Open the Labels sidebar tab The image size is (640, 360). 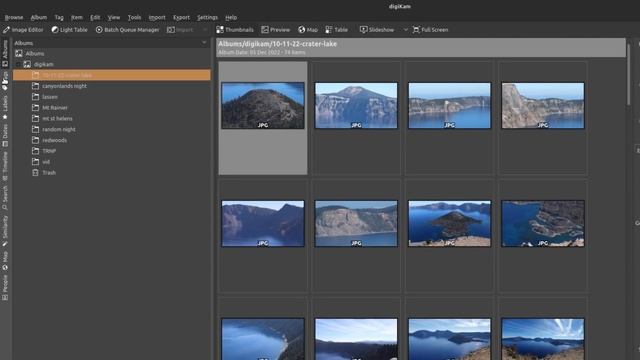[5, 107]
